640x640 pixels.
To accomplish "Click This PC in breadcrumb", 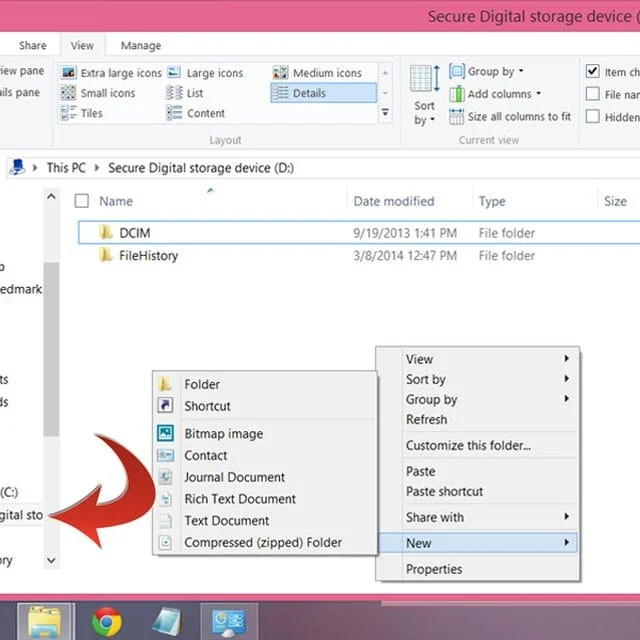I will (x=66, y=167).
